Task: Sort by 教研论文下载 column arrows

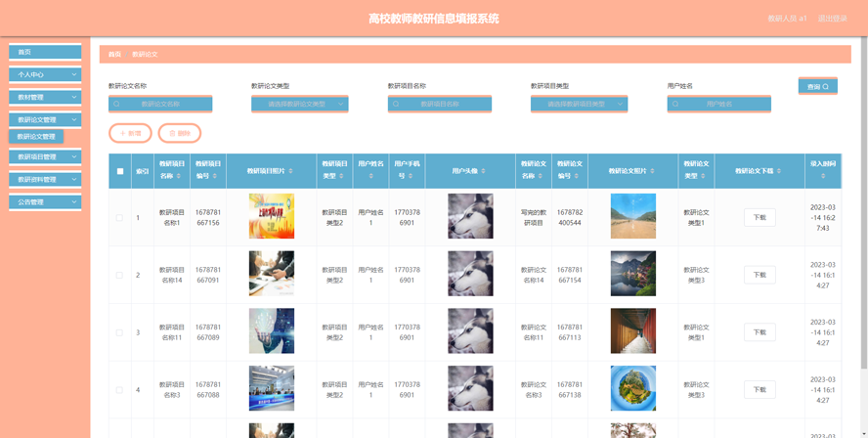Action: click(x=779, y=171)
